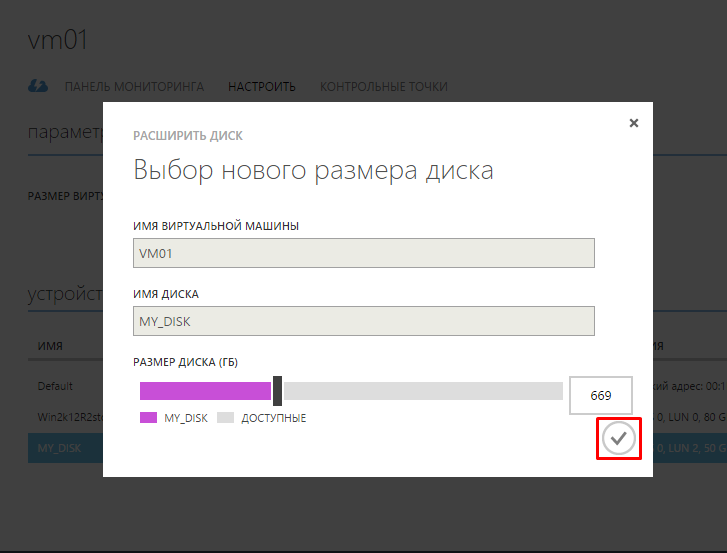
Task: Click the purple used portion of slider
Action: point(205,391)
